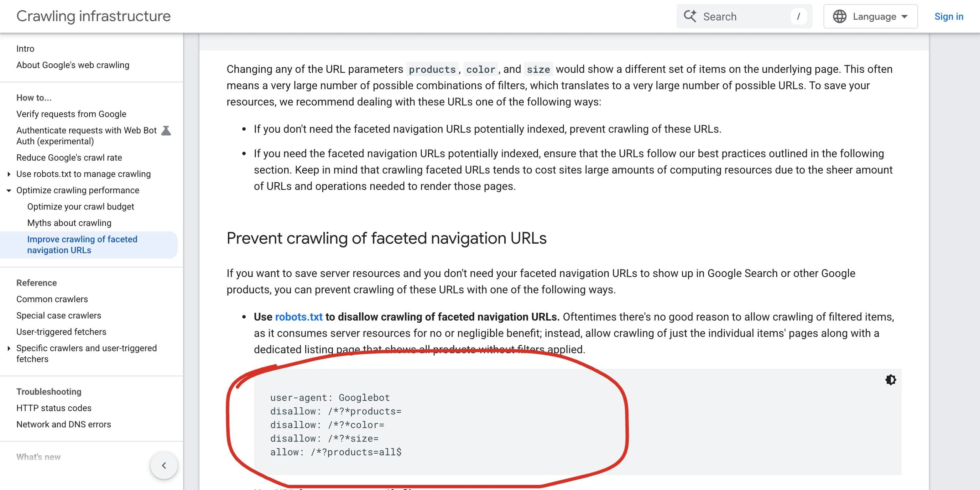
Task: Open 'User-triggered fetchers' page
Action: 61,332
